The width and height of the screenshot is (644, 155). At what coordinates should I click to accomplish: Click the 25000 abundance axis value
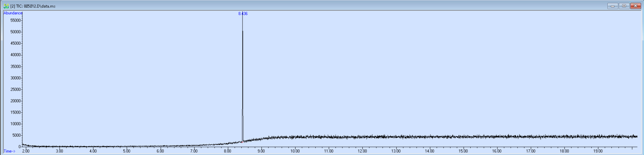15,89
